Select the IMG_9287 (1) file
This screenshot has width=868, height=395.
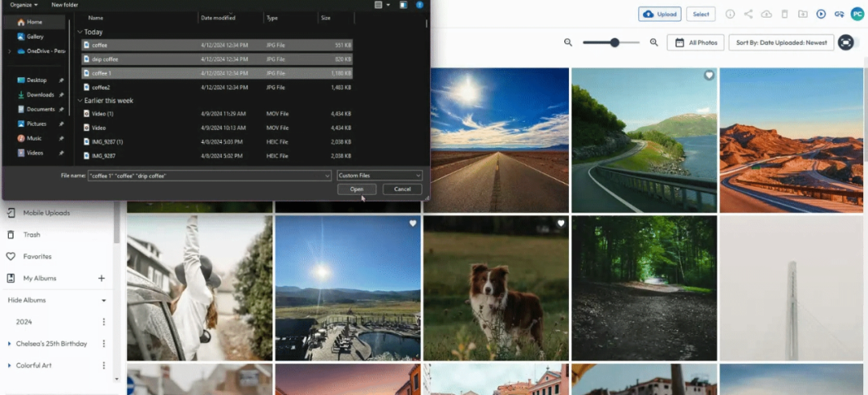coord(217,141)
